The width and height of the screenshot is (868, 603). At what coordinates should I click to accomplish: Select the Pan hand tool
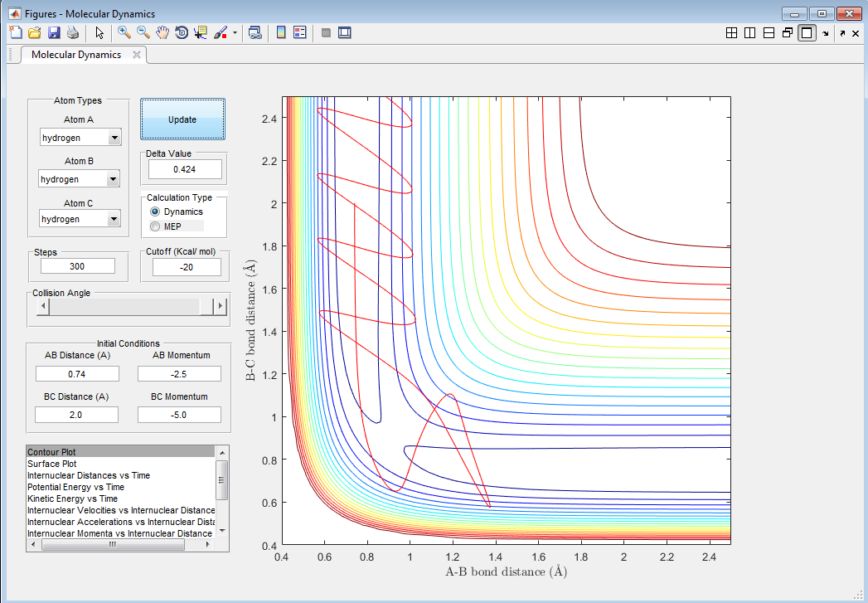[162, 33]
